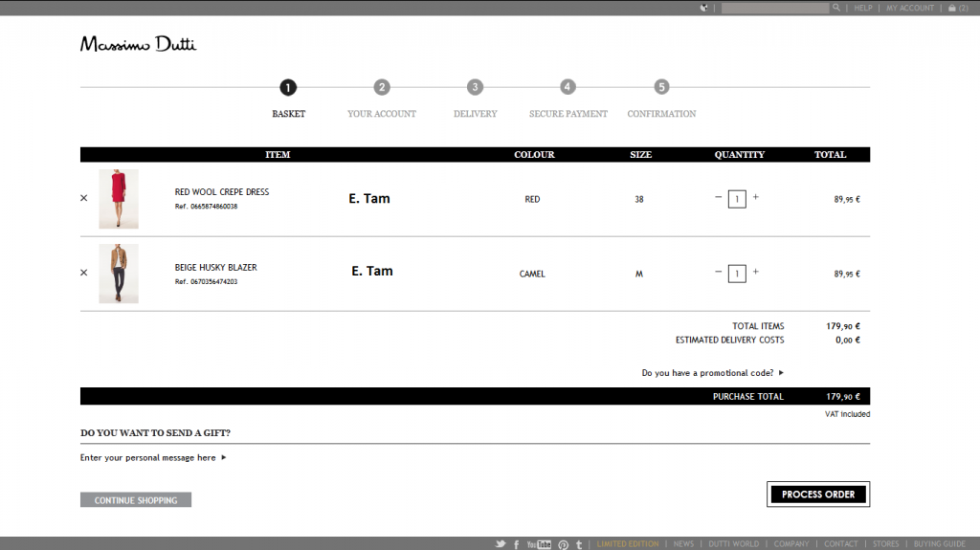This screenshot has height=550, width=980.
Task: Open the Tumblr icon in footer
Action: click(x=578, y=544)
